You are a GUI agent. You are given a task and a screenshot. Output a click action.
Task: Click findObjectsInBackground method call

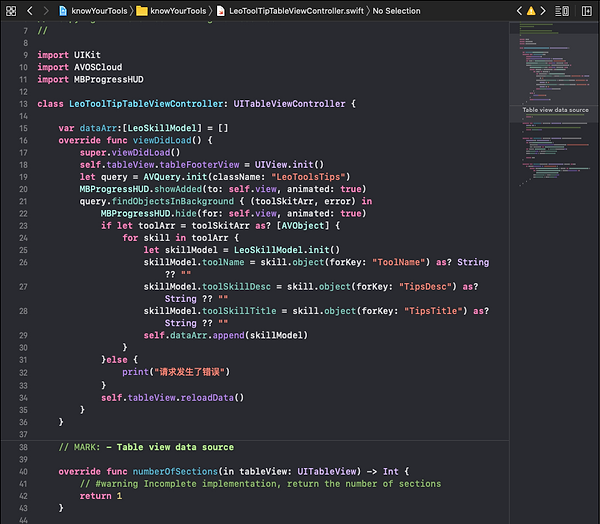pyautogui.click(x=173, y=201)
